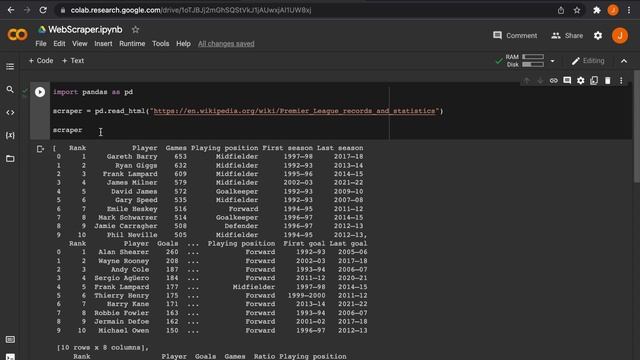Open the Insert menu
Viewport: 640px width, 360px height.
pos(103,44)
